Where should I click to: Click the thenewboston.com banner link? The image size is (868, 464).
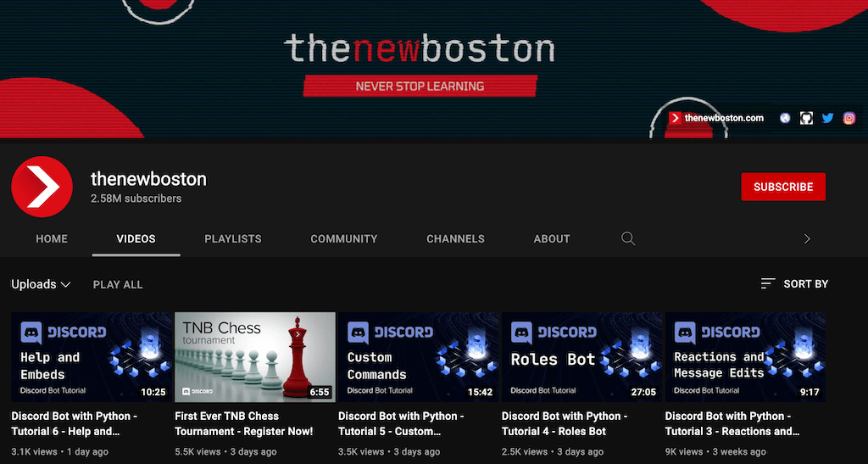click(716, 118)
